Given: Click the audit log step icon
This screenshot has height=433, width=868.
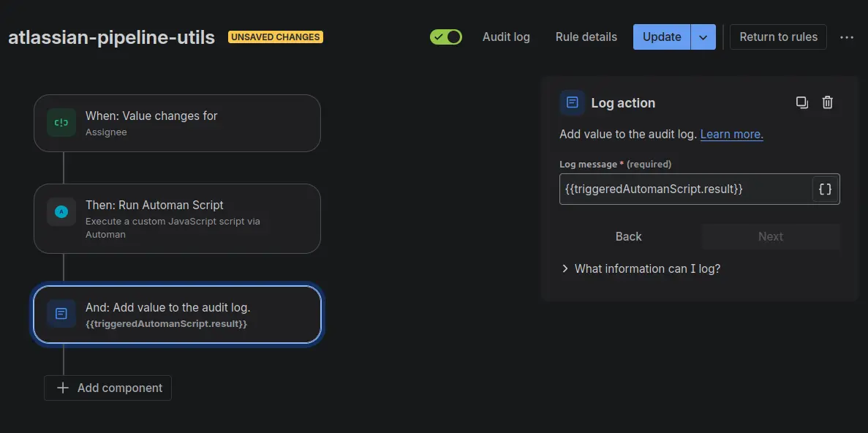Looking at the screenshot, I should coord(61,314).
